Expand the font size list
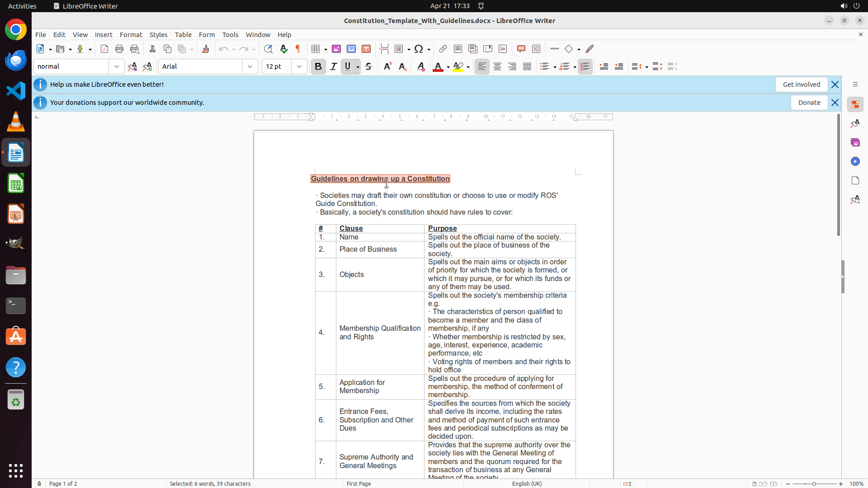This screenshot has width=868, height=488. pos(299,66)
